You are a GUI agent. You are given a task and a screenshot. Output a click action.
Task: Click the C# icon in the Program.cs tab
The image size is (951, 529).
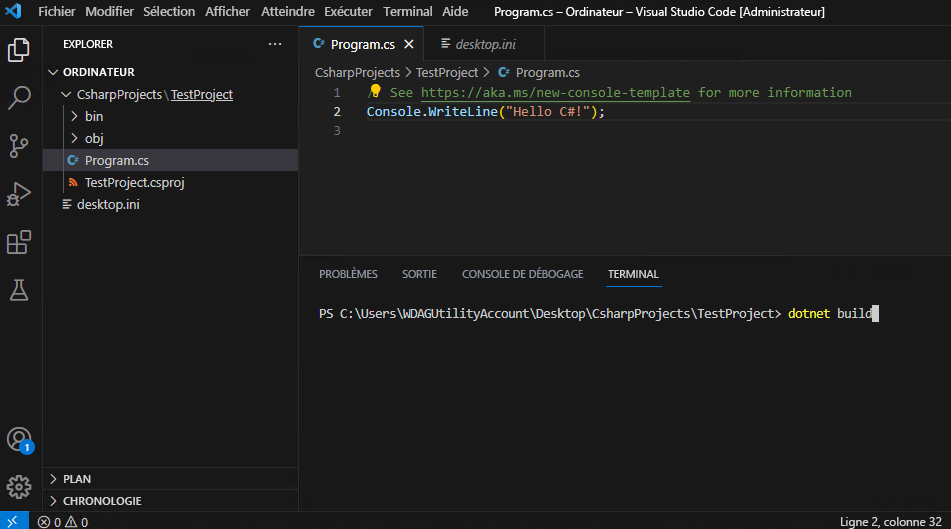point(318,44)
